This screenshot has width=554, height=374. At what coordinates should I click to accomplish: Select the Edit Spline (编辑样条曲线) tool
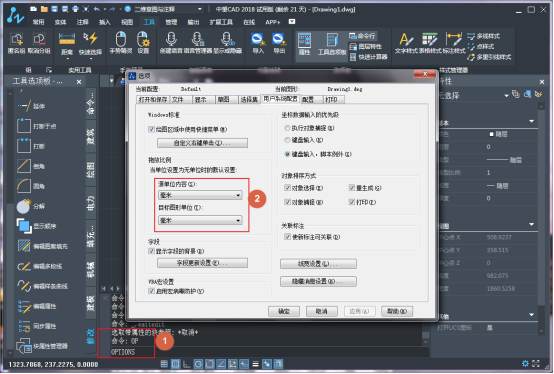pyautogui.click(x=42, y=286)
